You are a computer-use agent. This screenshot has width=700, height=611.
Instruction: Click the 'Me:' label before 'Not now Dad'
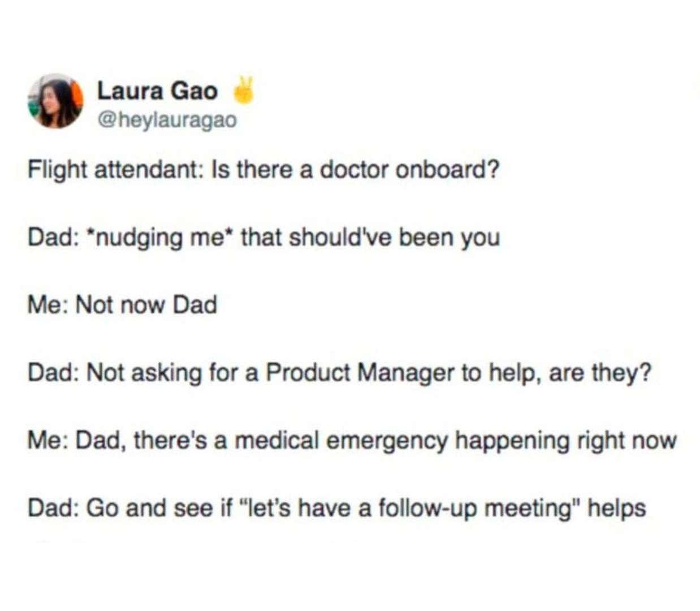pyautogui.click(x=49, y=305)
